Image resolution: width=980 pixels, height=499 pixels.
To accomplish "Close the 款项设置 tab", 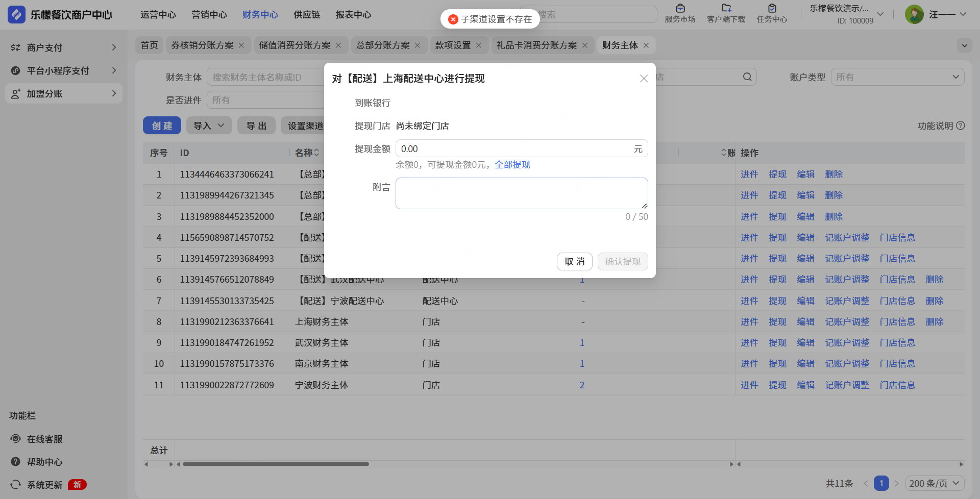I will click(479, 45).
